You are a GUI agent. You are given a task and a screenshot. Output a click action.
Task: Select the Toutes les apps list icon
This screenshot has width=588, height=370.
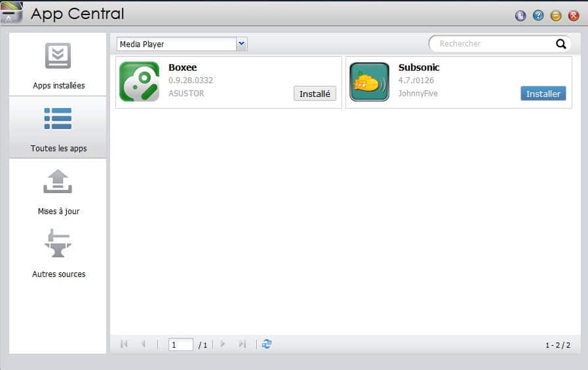[x=58, y=119]
